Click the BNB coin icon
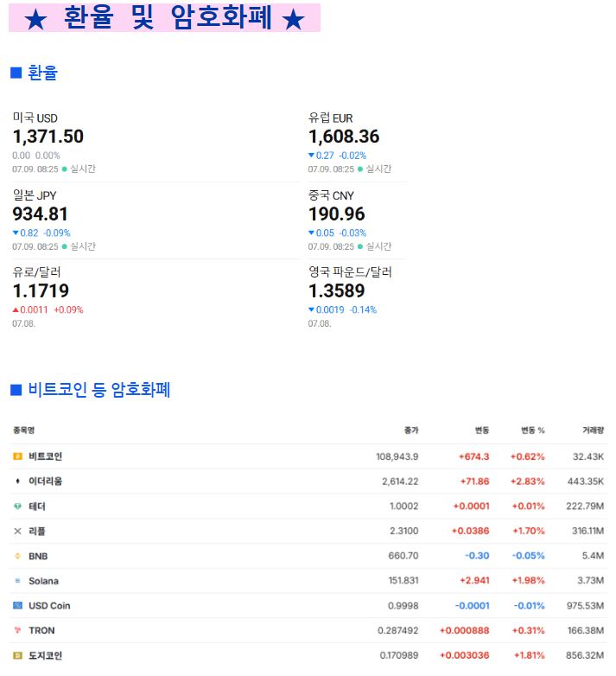Viewport: 616px width, 676px height. point(17,556)
